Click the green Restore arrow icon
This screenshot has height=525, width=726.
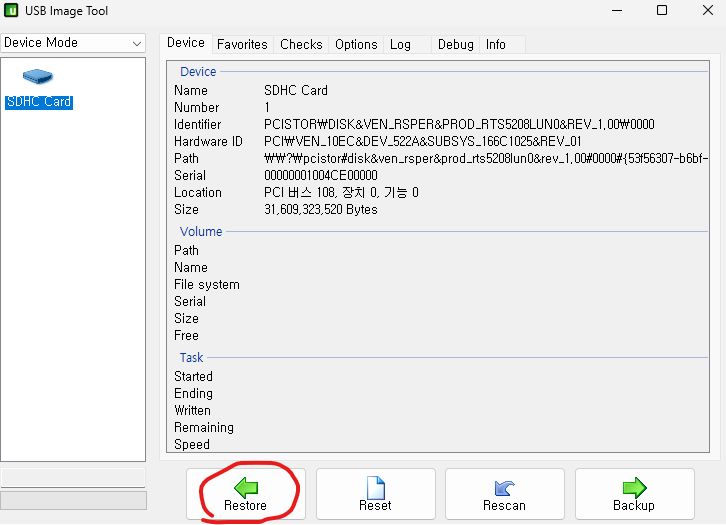click(246, 488)
